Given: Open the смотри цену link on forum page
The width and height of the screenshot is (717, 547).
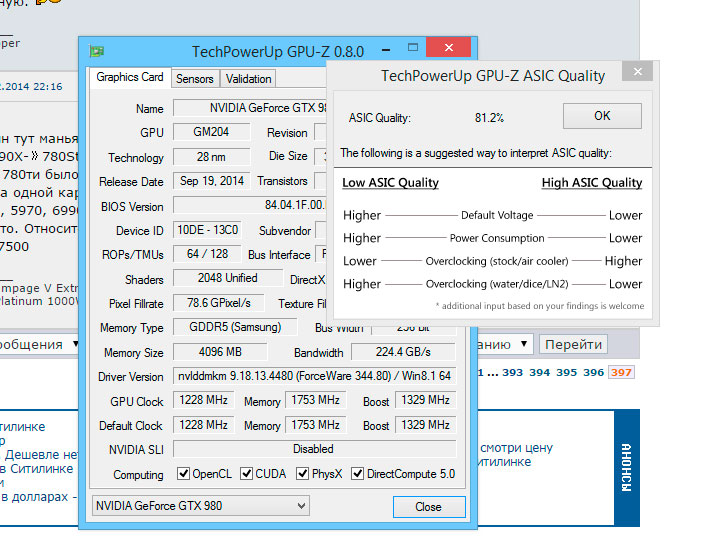Looking at the screenshot, I should [516, 448].
